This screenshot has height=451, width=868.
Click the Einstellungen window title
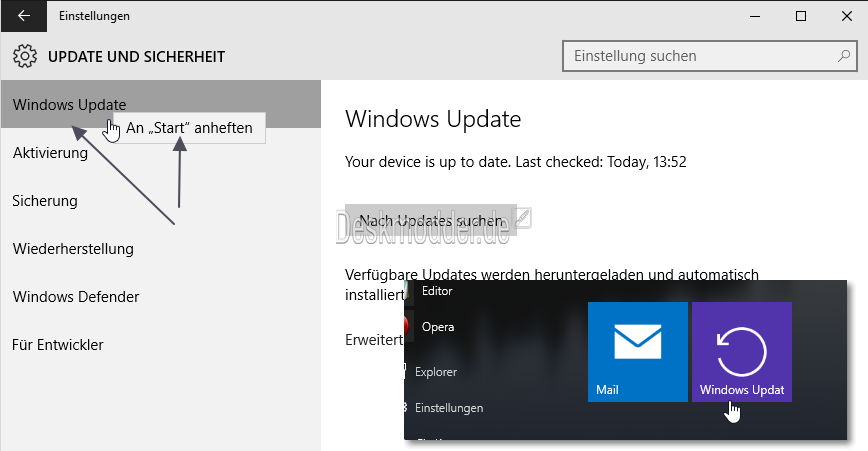coord(94,16)
